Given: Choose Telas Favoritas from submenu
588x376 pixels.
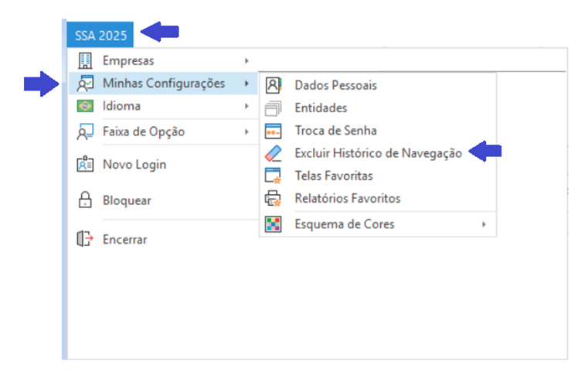Looking at the screenshot, I should coord(333,176).
